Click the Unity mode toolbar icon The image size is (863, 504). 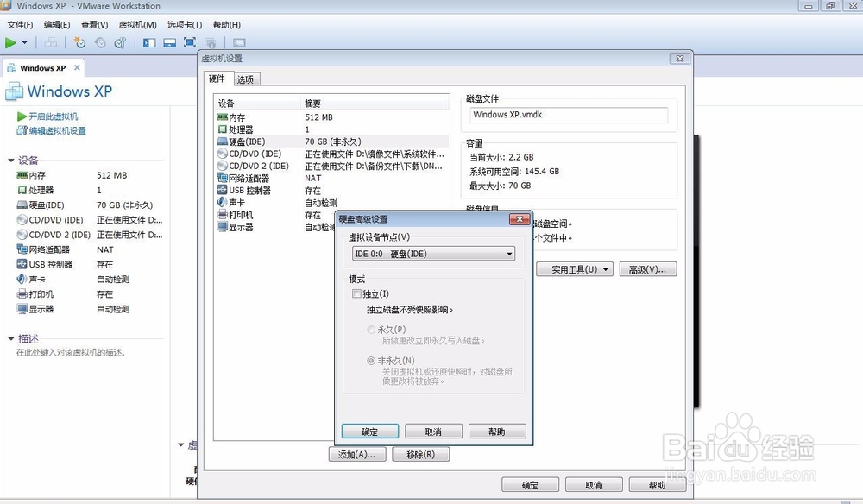210,42
